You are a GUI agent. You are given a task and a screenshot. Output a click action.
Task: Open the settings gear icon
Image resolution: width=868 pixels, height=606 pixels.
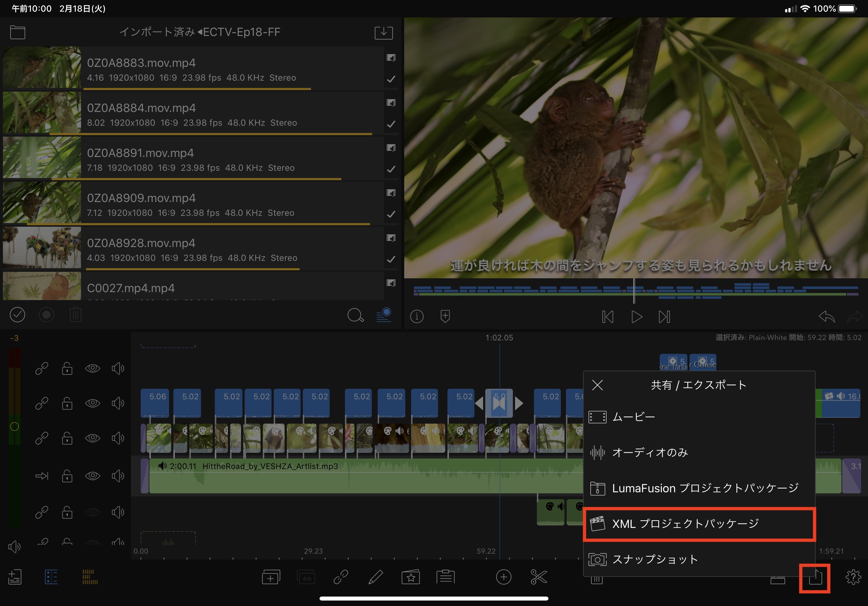coord(853,577)
